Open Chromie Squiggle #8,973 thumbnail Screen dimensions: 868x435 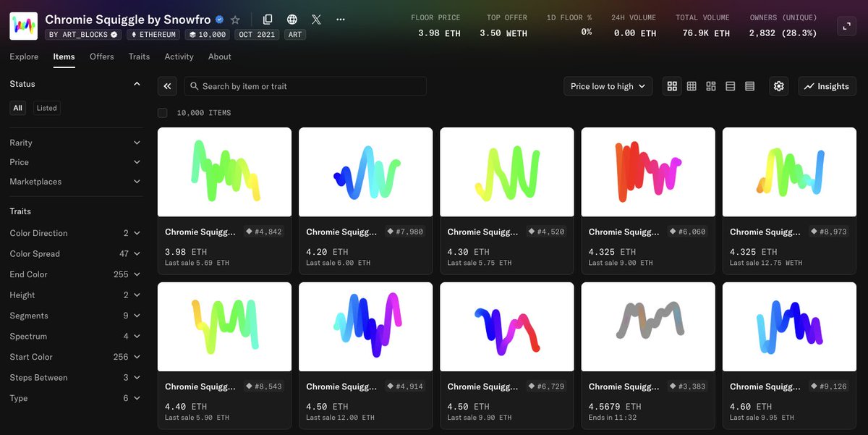(x=790, y=172)
